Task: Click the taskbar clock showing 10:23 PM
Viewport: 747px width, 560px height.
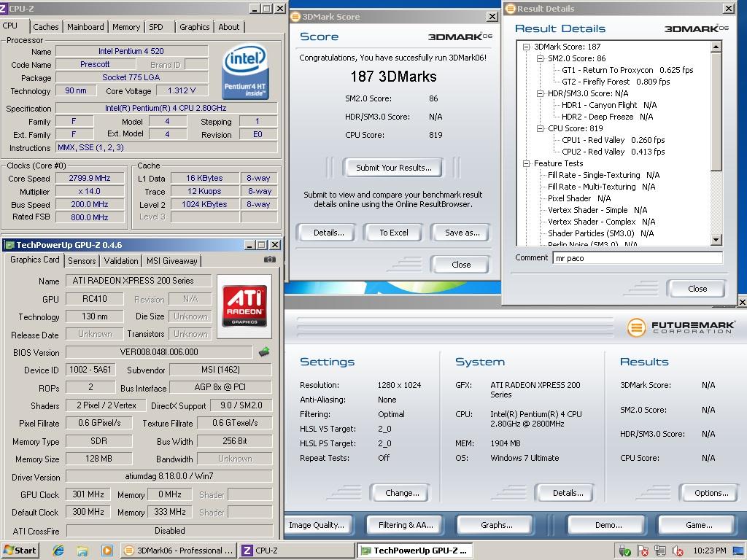Action: (709, 551)
